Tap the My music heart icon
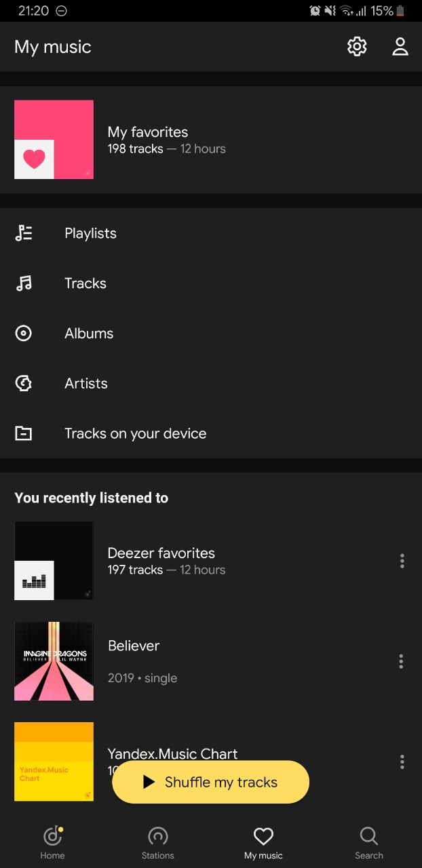 click(263, 836)
